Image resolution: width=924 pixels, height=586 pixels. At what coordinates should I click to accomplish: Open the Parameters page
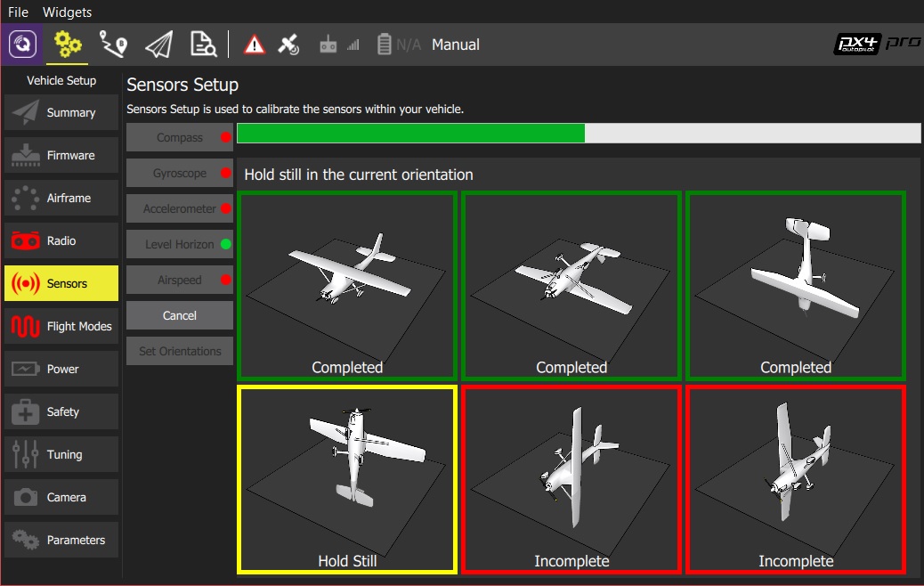[61, 541]
